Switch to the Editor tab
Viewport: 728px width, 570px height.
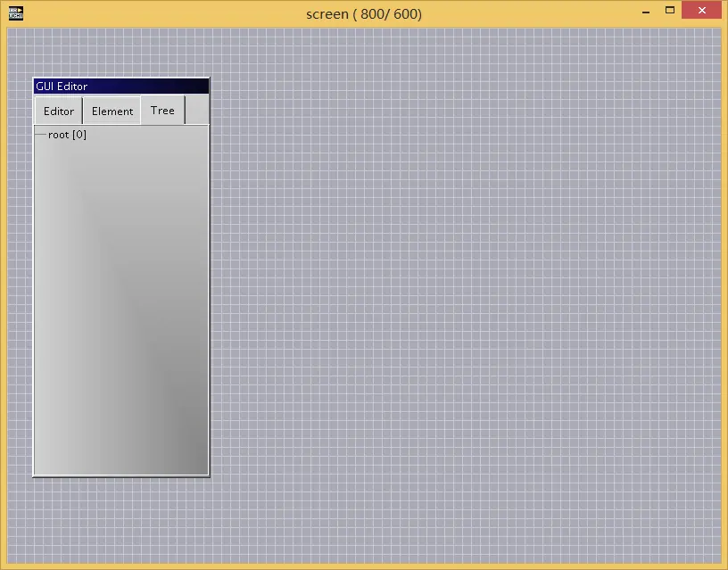(59, 112)
